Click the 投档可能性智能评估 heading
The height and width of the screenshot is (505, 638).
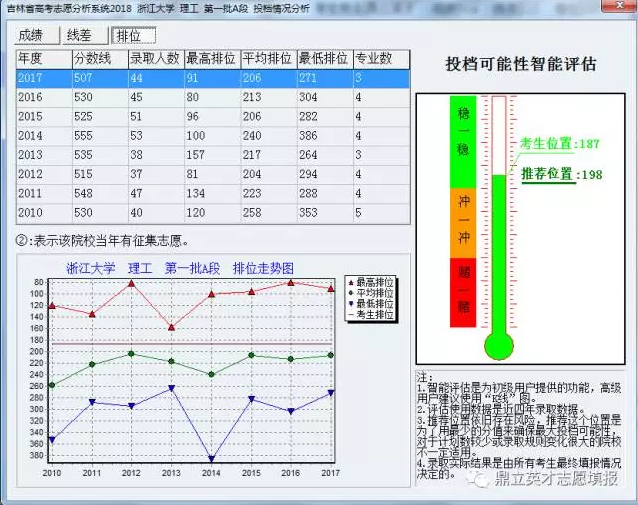point(521,64)
